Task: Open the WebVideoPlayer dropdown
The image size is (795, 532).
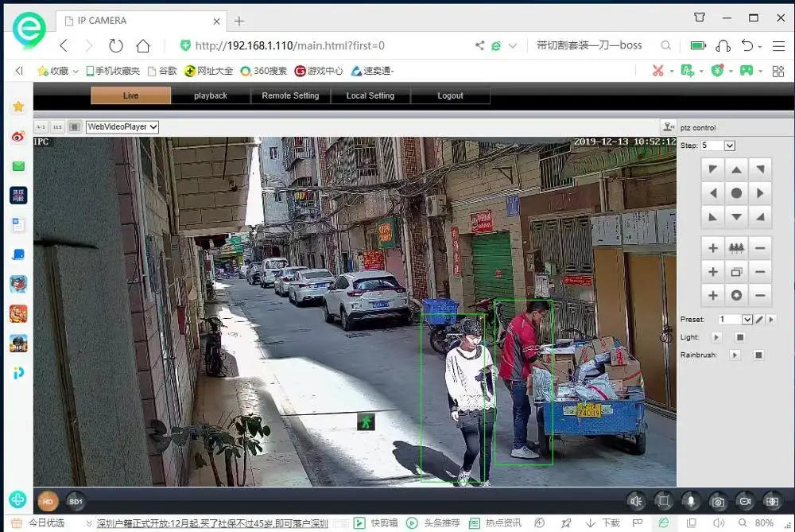Action: 122,126
